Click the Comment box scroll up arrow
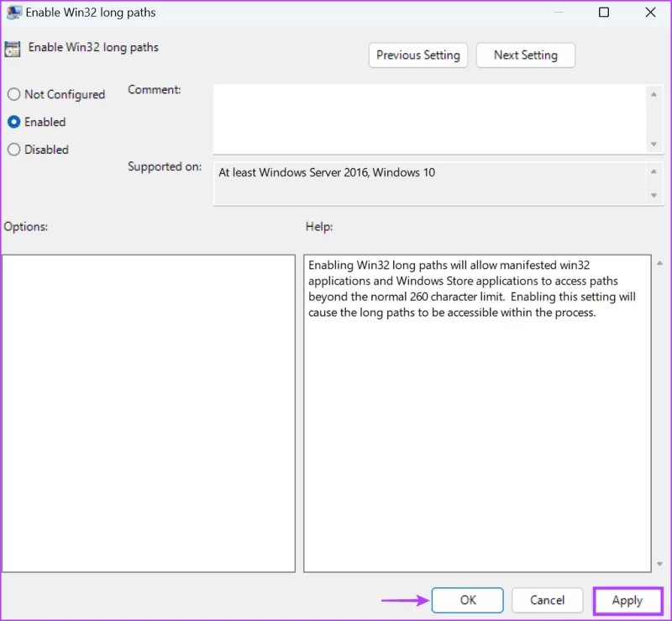 tap(654, 94)
